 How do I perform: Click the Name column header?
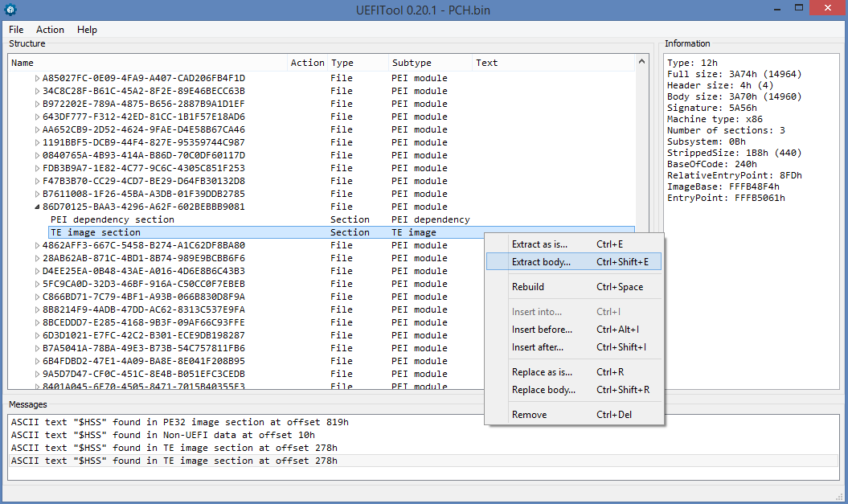148,63
